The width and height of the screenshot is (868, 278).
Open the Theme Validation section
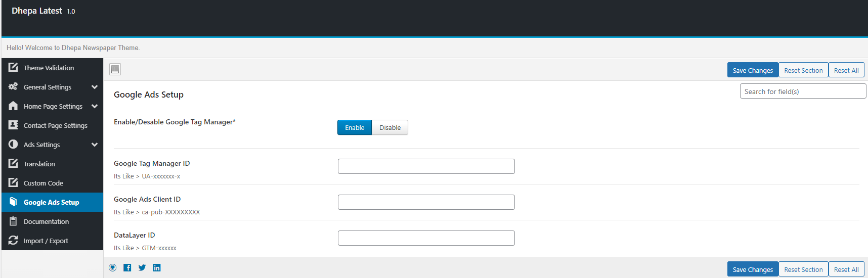(53, 68)
